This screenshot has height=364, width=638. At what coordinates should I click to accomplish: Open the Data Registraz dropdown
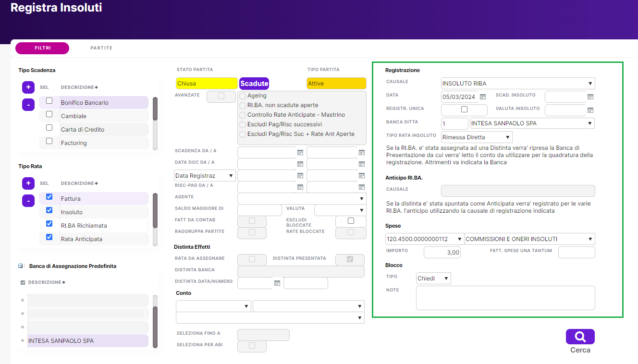point(205,176)
